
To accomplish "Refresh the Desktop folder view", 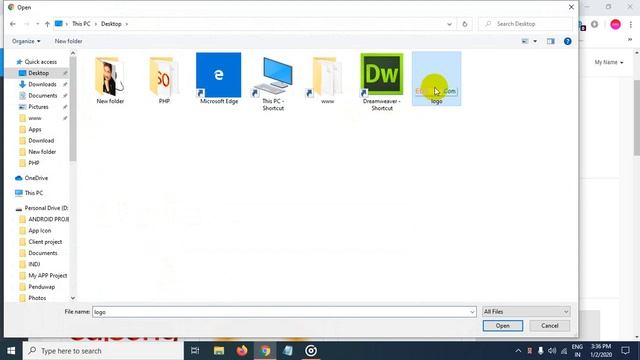I will click(x=464, y=24).
